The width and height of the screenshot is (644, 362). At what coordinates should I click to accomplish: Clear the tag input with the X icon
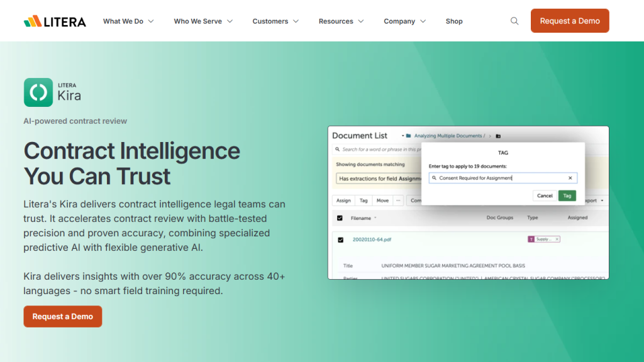(570, 178)
